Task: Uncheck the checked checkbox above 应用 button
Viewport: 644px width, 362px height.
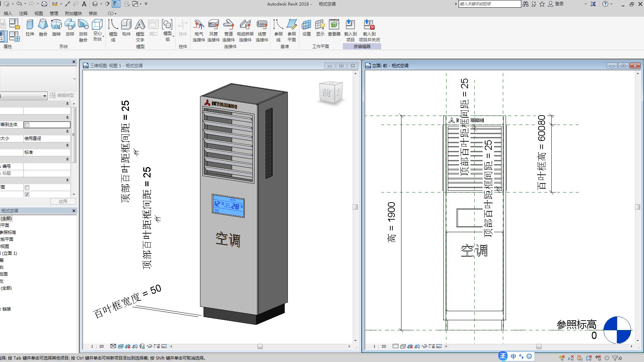Action: pyautogui.click(x=27, y=194)
